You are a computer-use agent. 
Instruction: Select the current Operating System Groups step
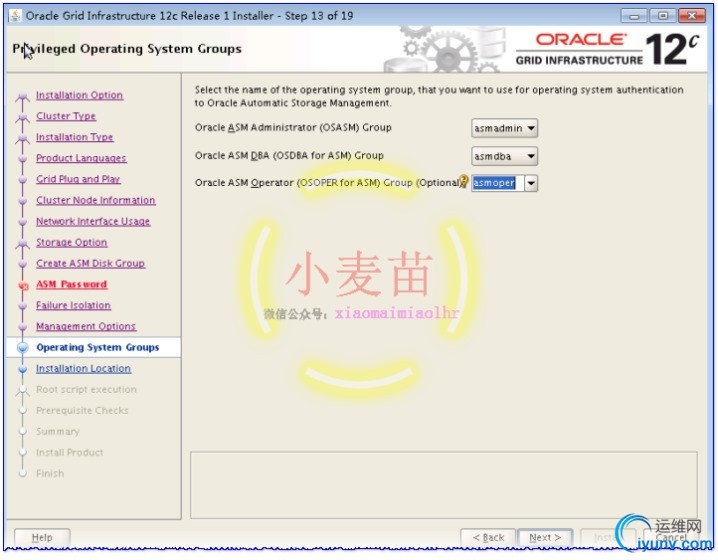[98, 348]
